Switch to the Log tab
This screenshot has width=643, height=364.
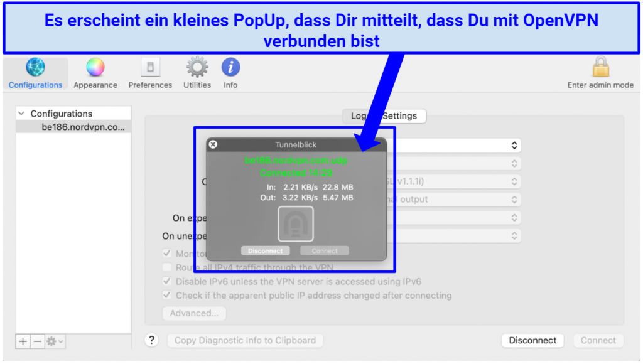point(359,116)
